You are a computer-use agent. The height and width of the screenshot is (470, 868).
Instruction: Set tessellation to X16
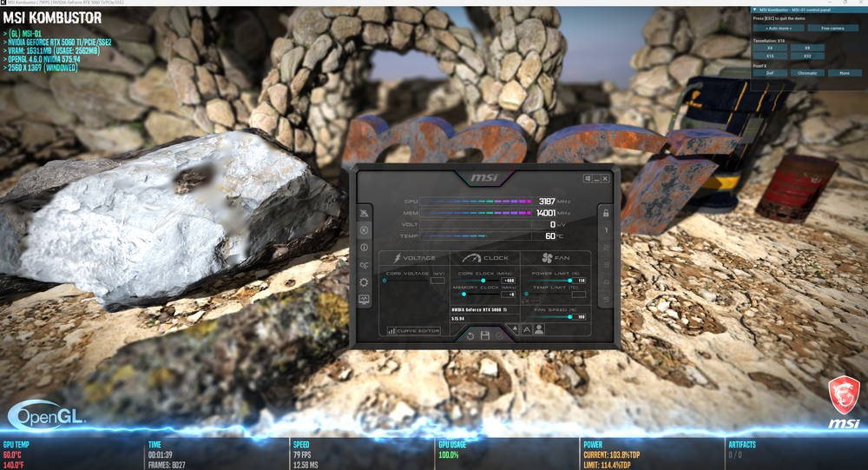click(x=770, y=56)
